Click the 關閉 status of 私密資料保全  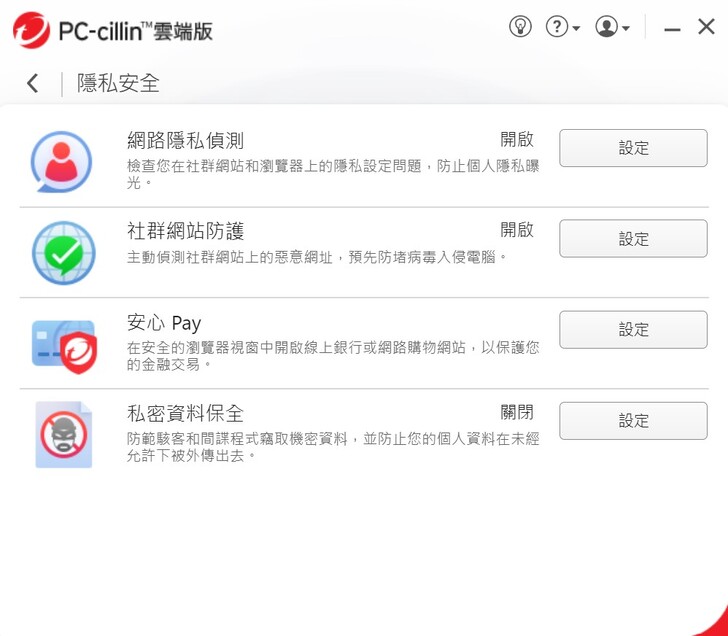click(517, 412)
